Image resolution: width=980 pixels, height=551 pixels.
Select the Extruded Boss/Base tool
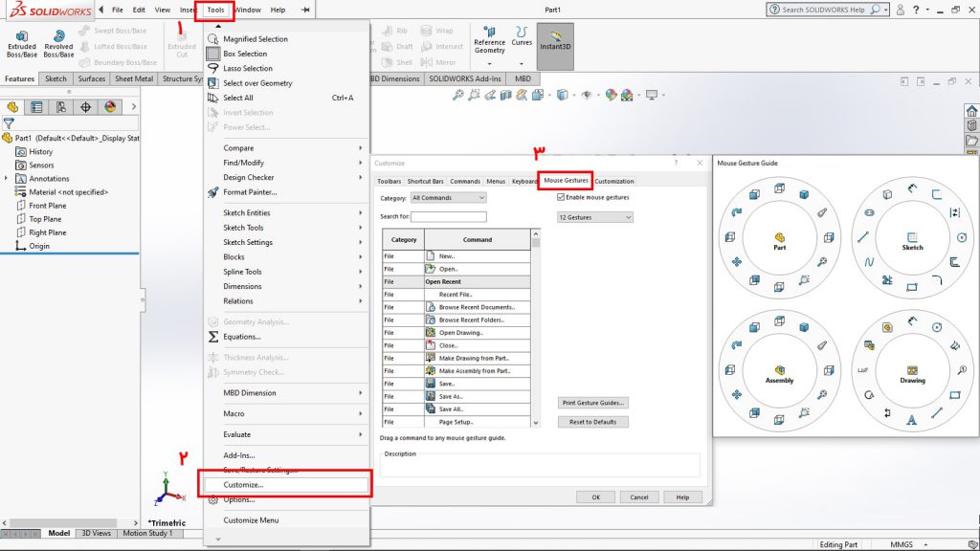(22, 44)
